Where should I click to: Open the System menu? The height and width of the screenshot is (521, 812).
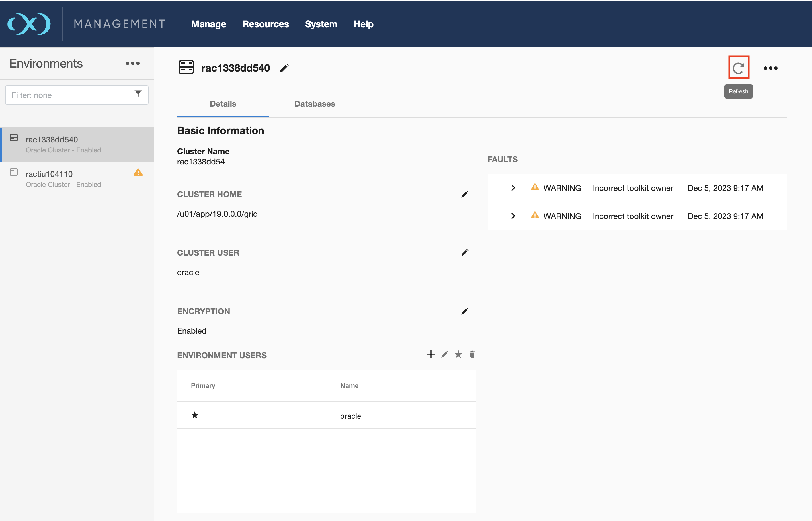click(321, 24)
